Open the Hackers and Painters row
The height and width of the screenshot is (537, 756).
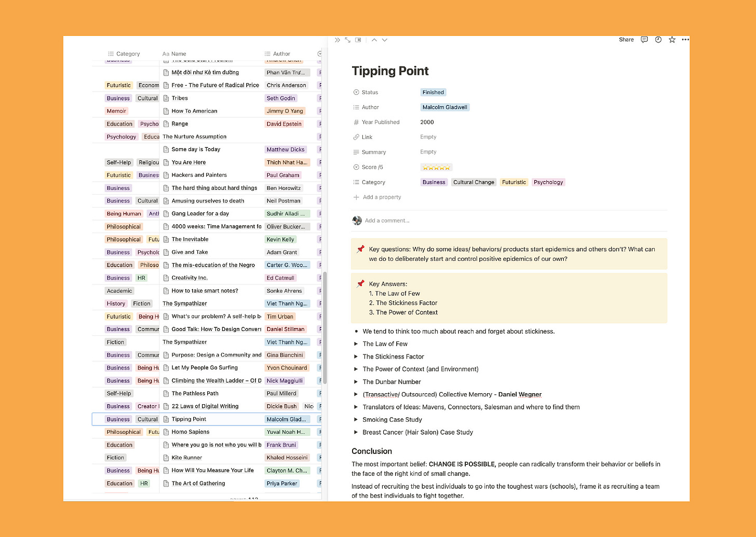tap(199, 175)
